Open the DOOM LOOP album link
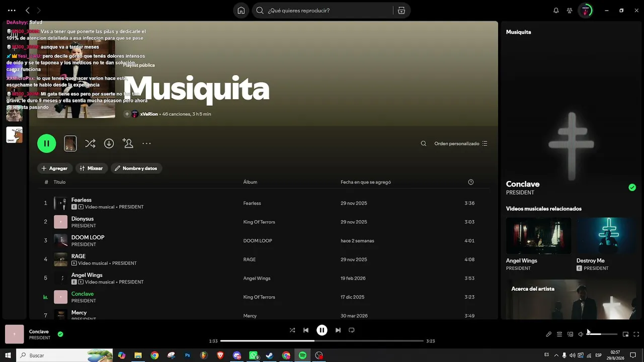This screenshot has height=362, width=644. click(258, 241)
